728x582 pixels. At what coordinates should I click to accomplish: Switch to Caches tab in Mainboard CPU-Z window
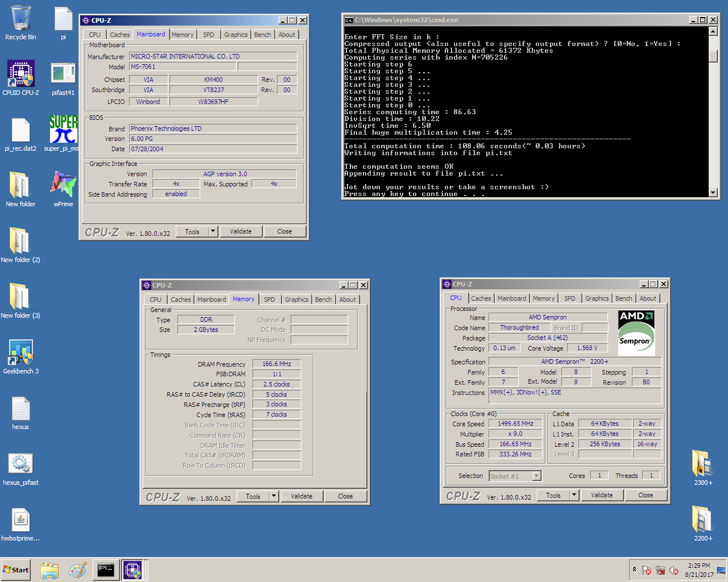pyautogui.click(x=119, y=35)
